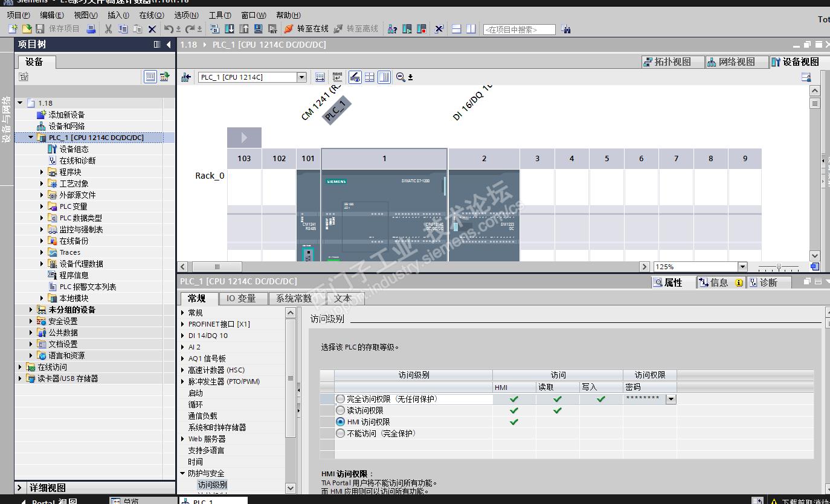This screenshot has height=504, width=830.
Task: Click the undo arrow icon
Action: pyautogui.click(x=169, y=29)
